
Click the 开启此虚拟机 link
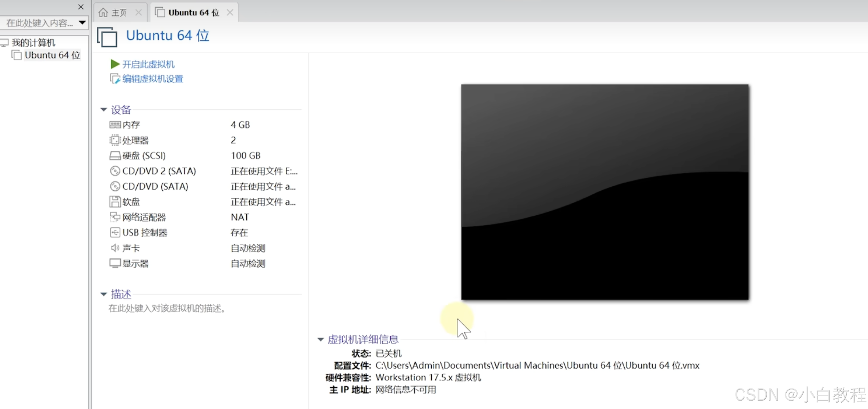pos(148,64)
